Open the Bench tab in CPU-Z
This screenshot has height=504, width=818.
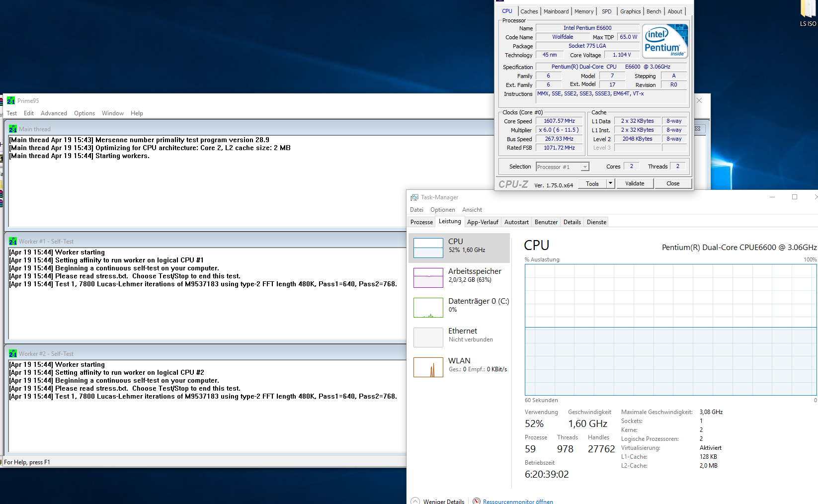tap(654, 11)
